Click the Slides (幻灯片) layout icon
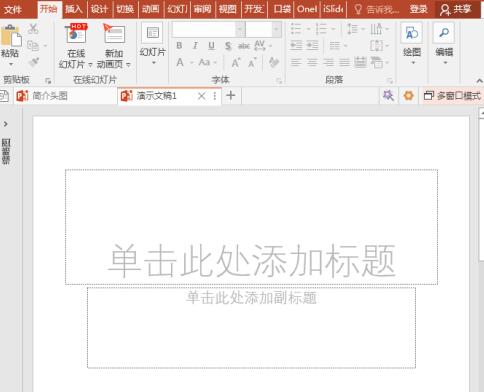484x392 pixels. (x=153, y=33)
